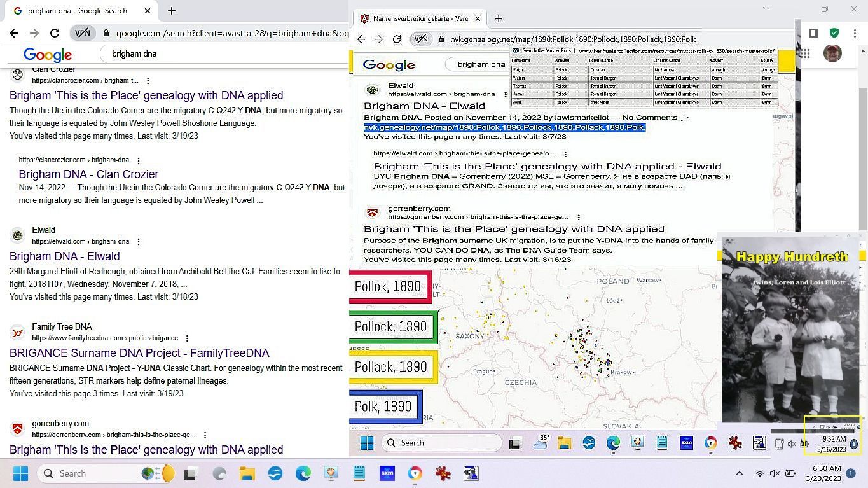Open Wi-Fi network settings in tray

759,473
